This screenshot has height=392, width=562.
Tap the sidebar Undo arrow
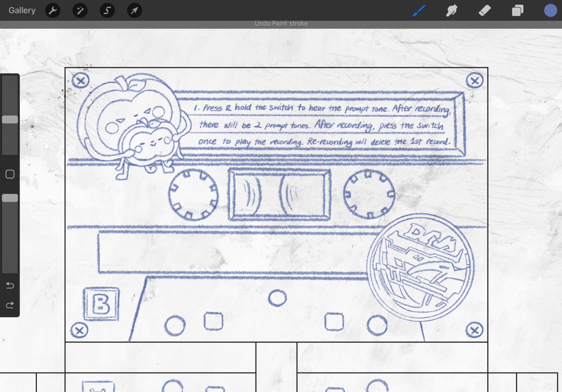(x=10, y=285)
